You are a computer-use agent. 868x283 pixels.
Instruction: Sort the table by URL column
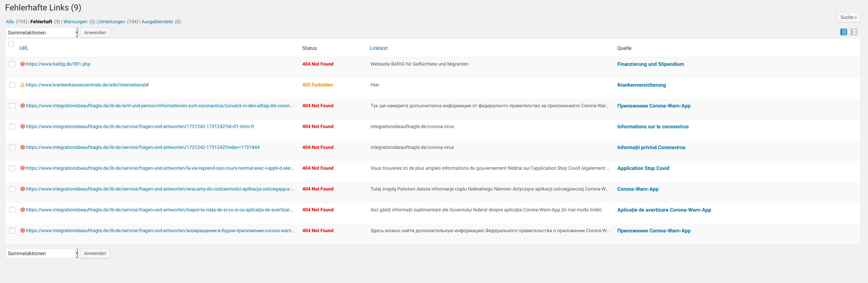(24, 48)
